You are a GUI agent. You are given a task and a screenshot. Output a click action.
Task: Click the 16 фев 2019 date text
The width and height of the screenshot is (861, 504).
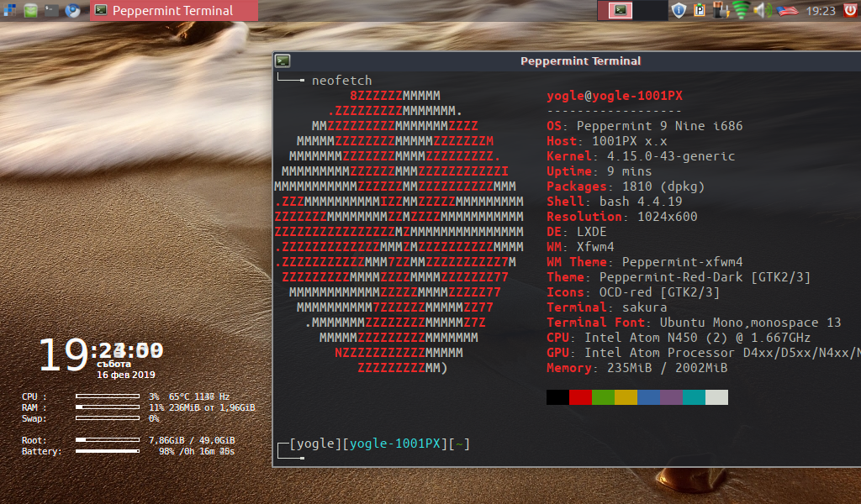pos(126,375)
